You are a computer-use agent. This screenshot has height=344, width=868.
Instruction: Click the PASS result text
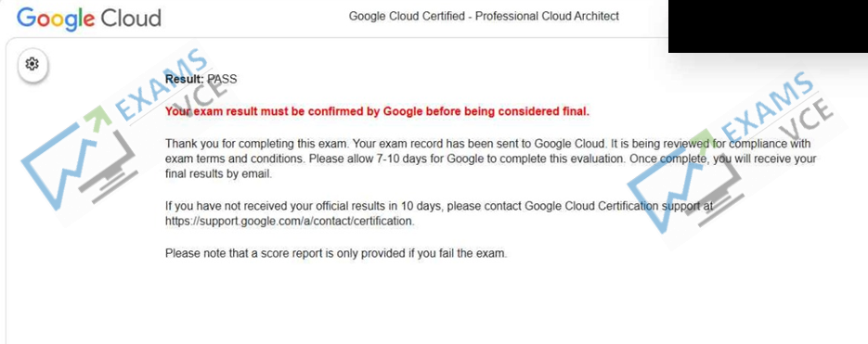tap(222, 79)
